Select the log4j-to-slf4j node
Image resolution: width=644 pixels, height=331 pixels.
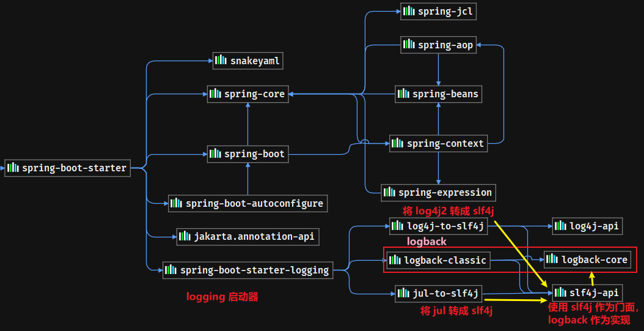pyautogui.click(x=439, y=226)
